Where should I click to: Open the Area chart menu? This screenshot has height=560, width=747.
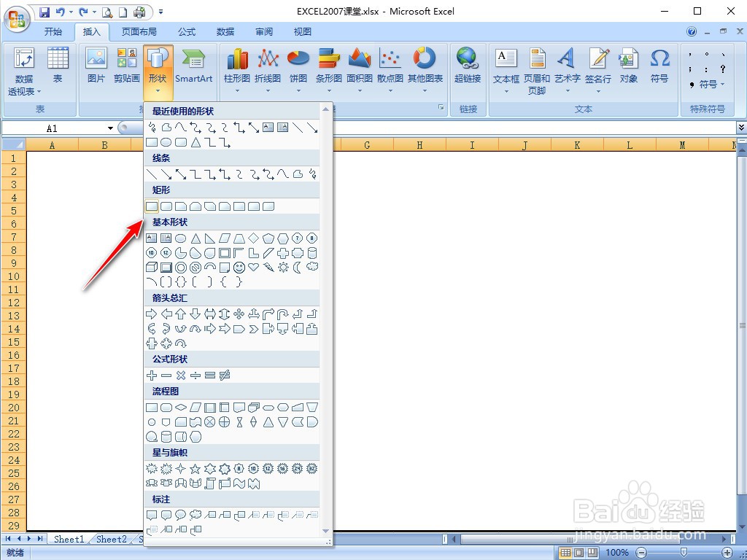point(360,71)
